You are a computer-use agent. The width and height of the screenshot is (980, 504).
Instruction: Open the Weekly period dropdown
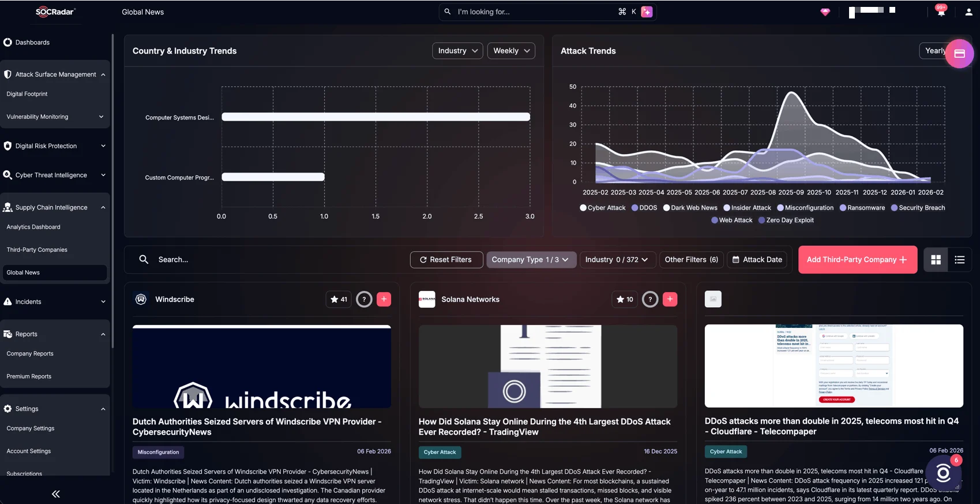[x=511, y=51]
